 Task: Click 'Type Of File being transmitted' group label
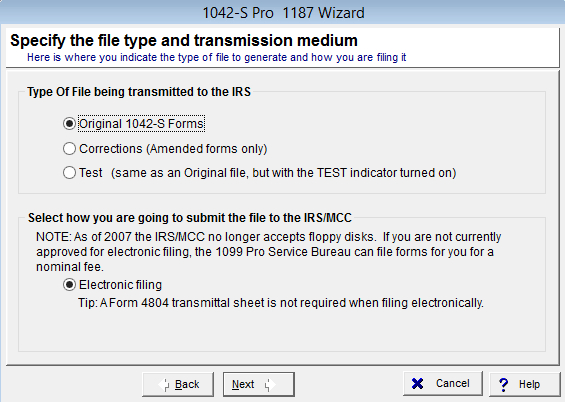click(139, 92)
